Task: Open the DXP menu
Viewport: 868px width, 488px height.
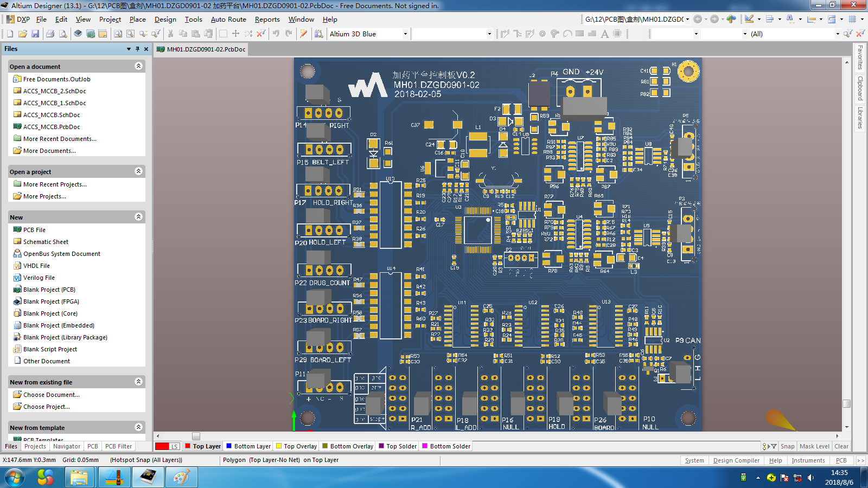Action: pyautogui.click(x=18, y=19)
